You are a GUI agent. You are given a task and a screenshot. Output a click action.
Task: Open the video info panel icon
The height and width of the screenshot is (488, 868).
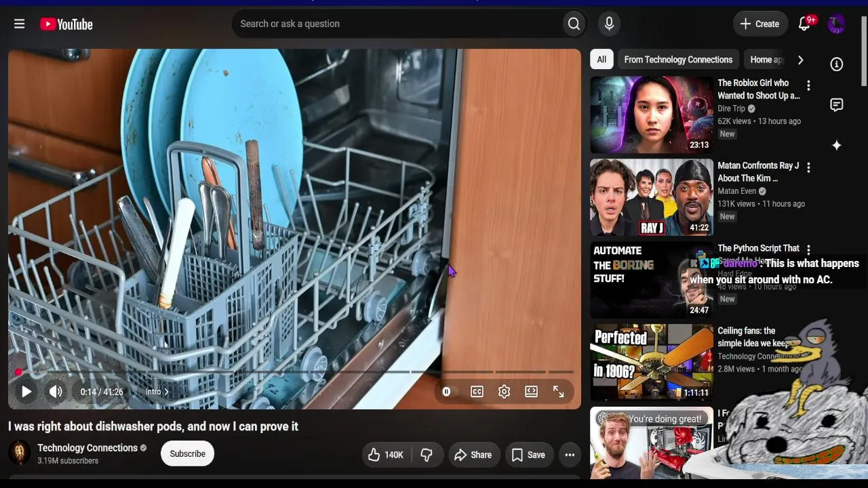pos(837,64)
